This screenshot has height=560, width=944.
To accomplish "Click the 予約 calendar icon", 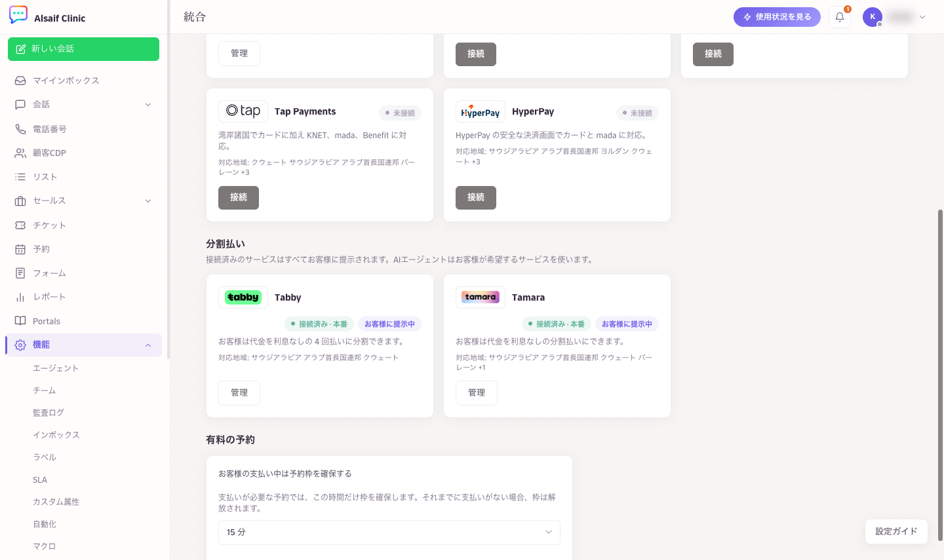I will (20, 249).
